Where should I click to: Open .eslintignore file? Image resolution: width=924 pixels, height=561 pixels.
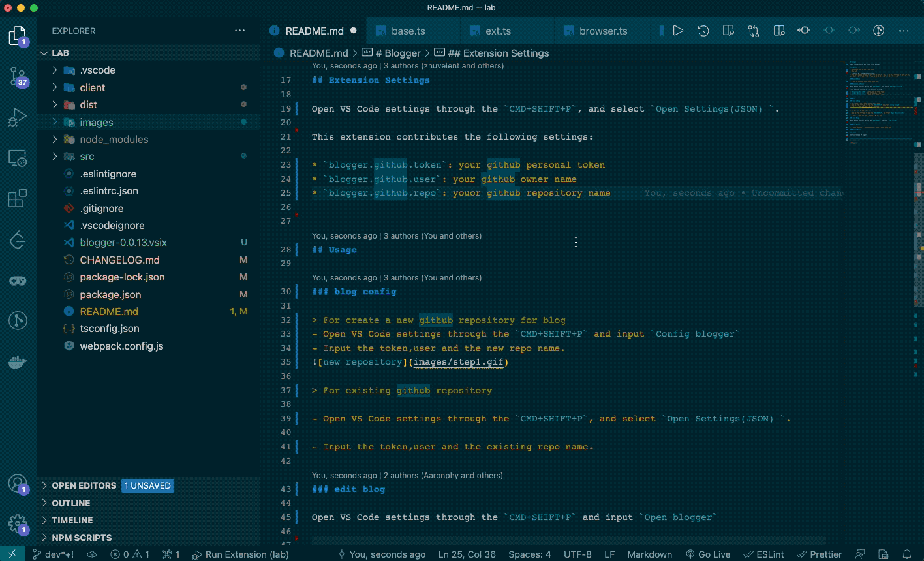click(149, 174)
